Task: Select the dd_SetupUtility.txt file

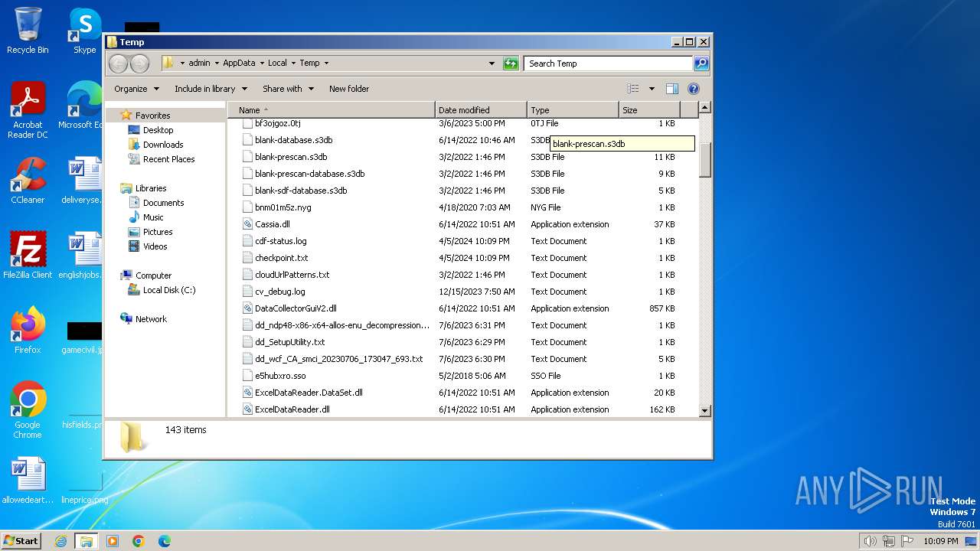Action: tap(289, 342)
